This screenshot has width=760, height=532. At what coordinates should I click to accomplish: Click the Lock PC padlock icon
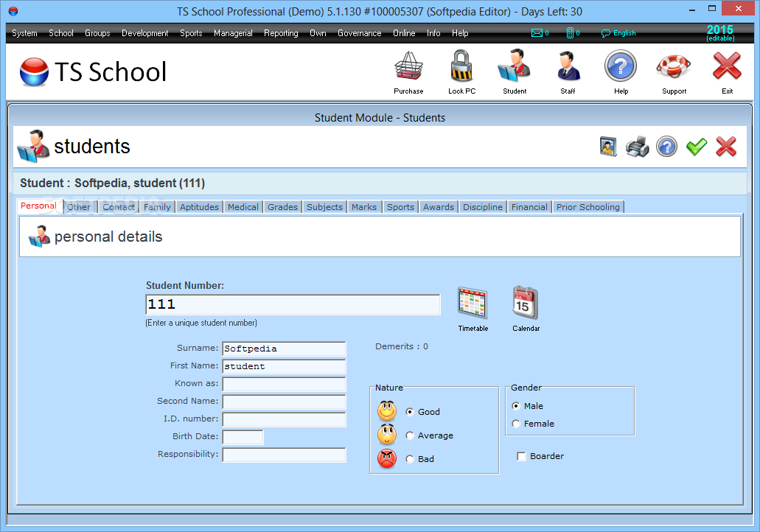(461, 66)
